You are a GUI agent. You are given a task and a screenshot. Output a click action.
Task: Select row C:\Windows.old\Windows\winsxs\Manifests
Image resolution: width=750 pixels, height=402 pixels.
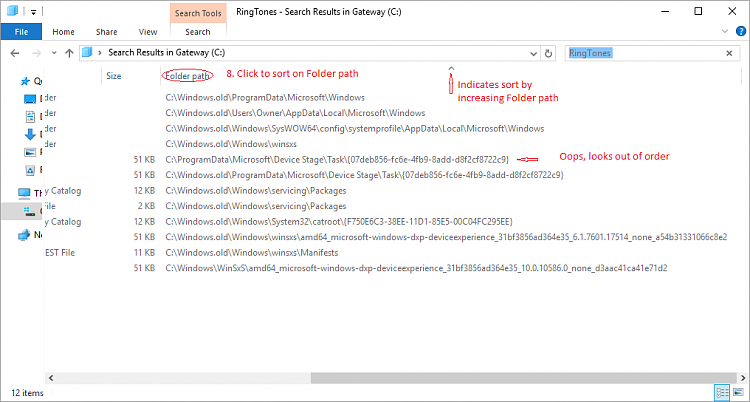pyautogui.click(x=390, y=252)
